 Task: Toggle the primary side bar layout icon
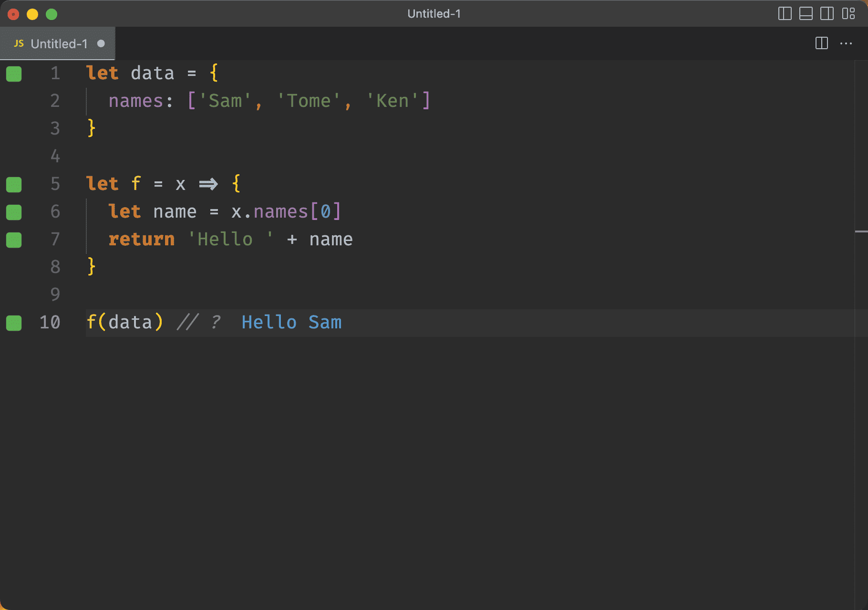tap(785, 14)
